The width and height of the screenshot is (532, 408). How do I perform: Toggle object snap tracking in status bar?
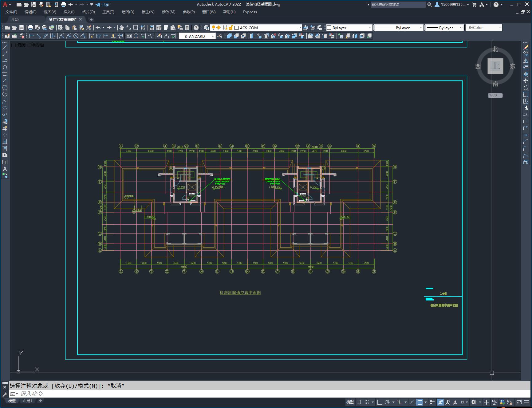(x=412, y=402)
